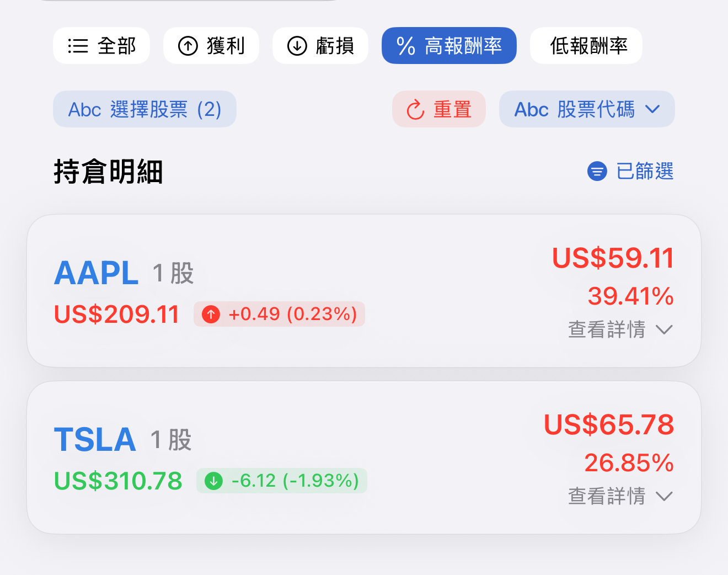This screenshot has width=728, height=575.
Task: Click the green down-arrow badge on TSLA's daily change
Action: pyautogui.click(x=213, y=481)
